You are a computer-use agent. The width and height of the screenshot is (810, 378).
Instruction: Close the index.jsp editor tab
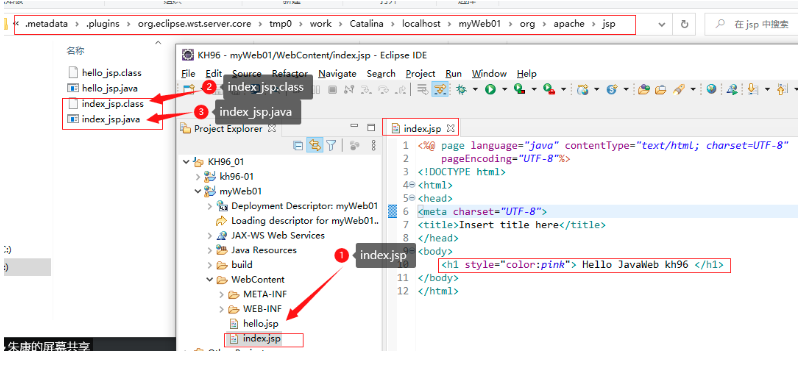pyautogui.click(x=450, y=127)
